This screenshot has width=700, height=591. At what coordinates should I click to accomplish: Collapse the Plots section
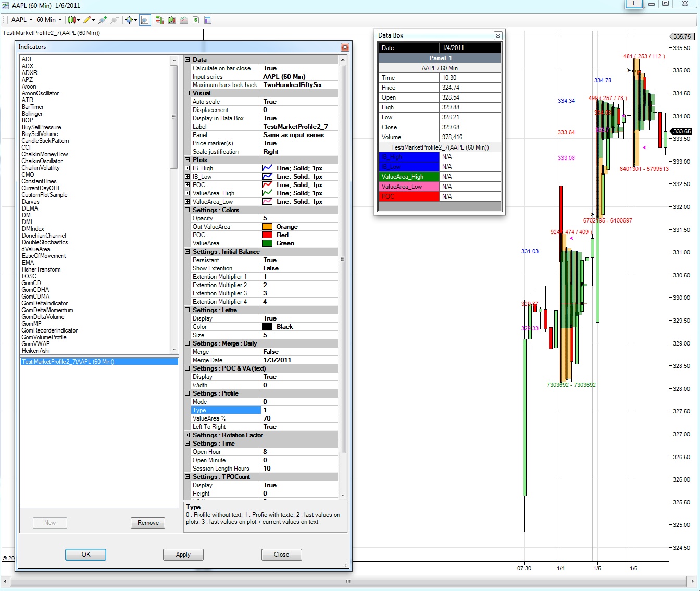tap(187, 160)
